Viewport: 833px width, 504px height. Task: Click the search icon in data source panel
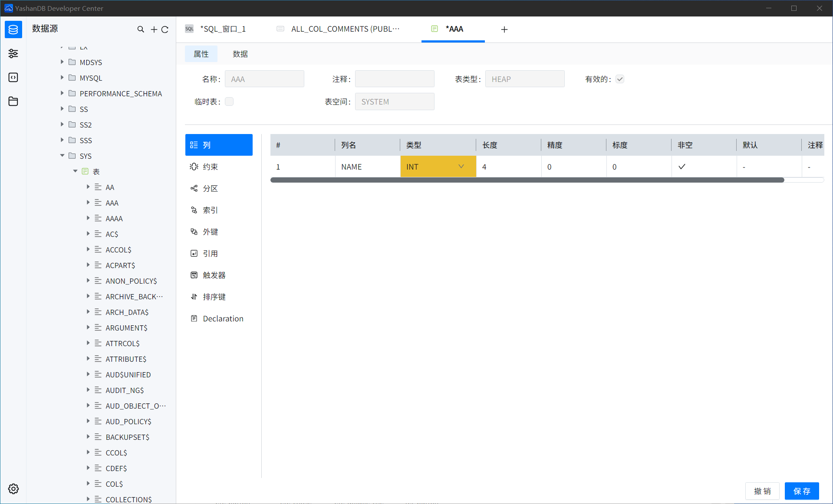(x=141, y=29)
